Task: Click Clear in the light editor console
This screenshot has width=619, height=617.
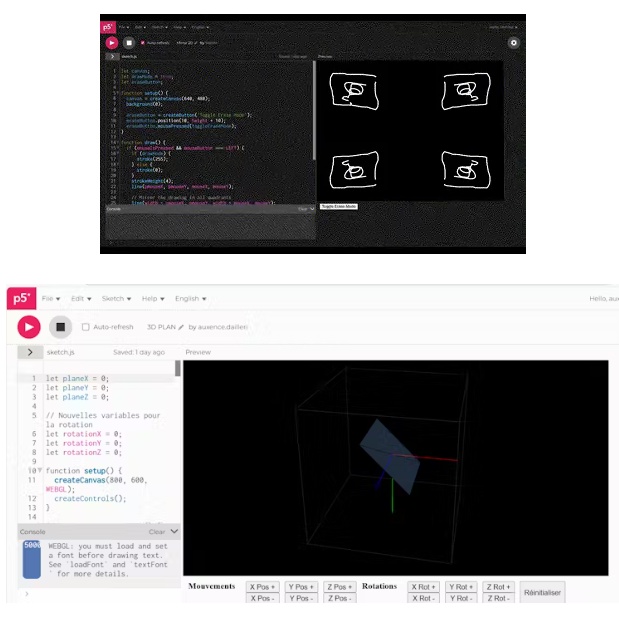Action: coord(156,532)
